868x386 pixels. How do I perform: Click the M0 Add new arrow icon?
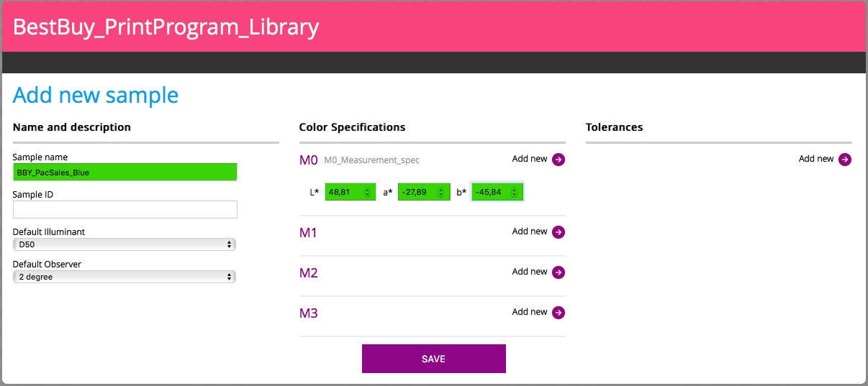[x=559, y=160]
